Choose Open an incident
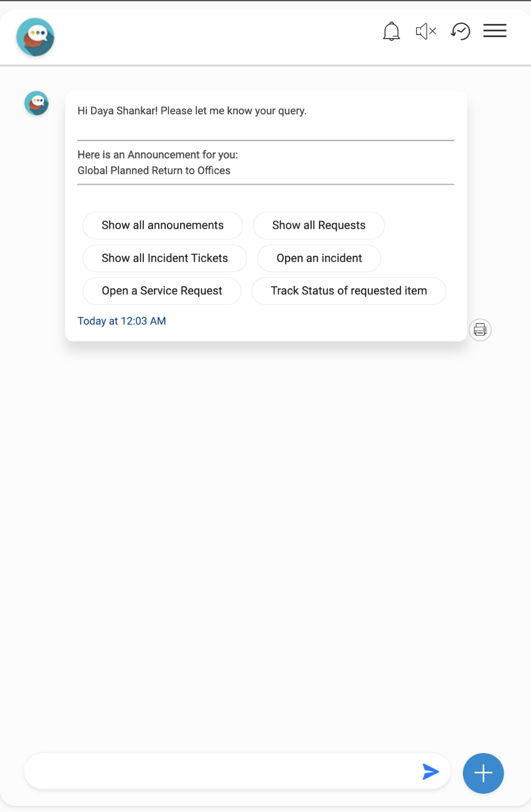 tap(319, 258)
